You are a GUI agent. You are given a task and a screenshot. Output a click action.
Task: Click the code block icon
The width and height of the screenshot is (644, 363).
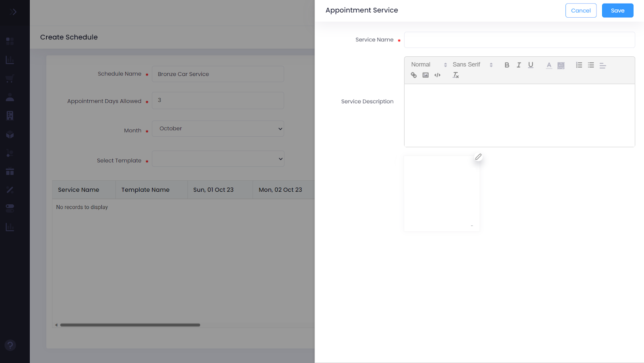pos(438,75)
